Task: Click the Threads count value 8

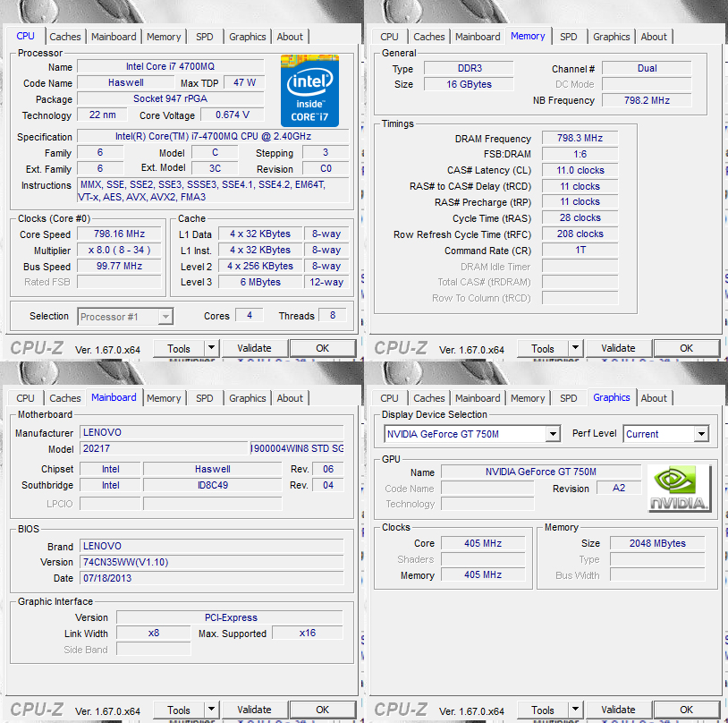Action: point(333,316)
